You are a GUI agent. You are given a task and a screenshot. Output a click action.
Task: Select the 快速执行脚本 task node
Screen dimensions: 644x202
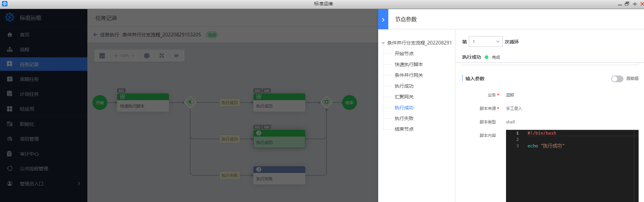[x=143, y=103]
